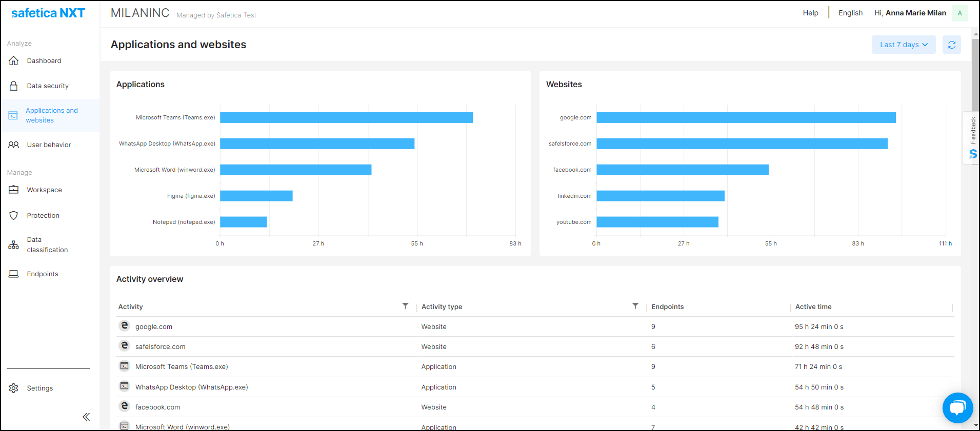Refresh data with the reload icon
This screenshot has height=431, width=980.
coord(952,45)
